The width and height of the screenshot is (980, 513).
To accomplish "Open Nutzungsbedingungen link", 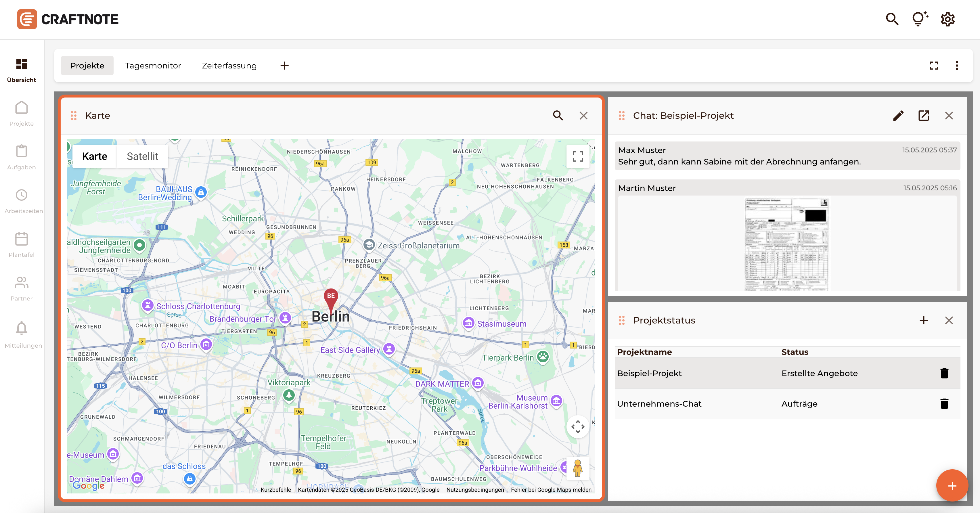I will click(475, 489).
